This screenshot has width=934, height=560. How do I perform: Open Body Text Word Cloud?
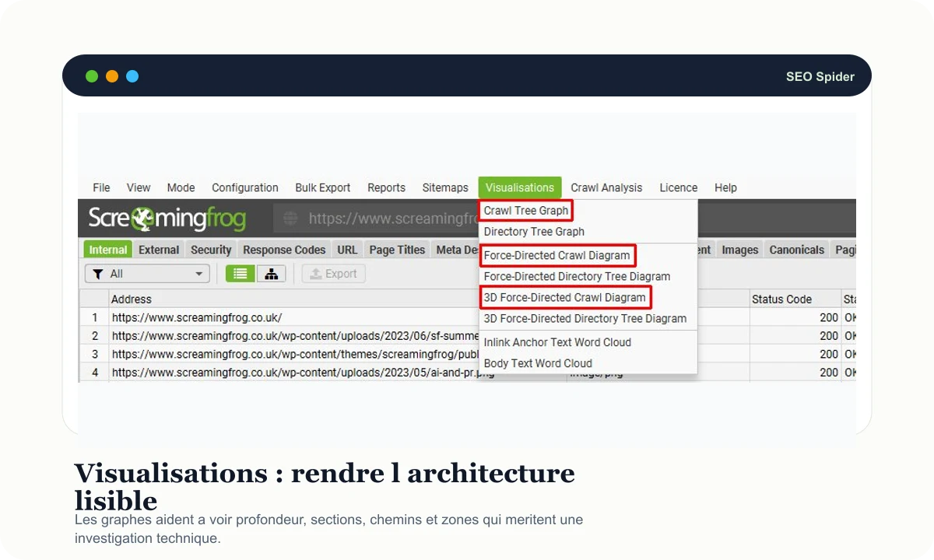coord(538,363)
